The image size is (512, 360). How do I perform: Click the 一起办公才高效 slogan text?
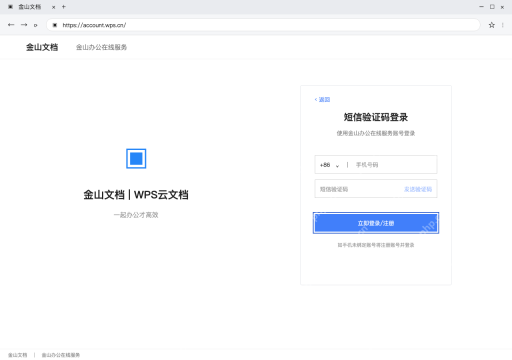point(136,215)
